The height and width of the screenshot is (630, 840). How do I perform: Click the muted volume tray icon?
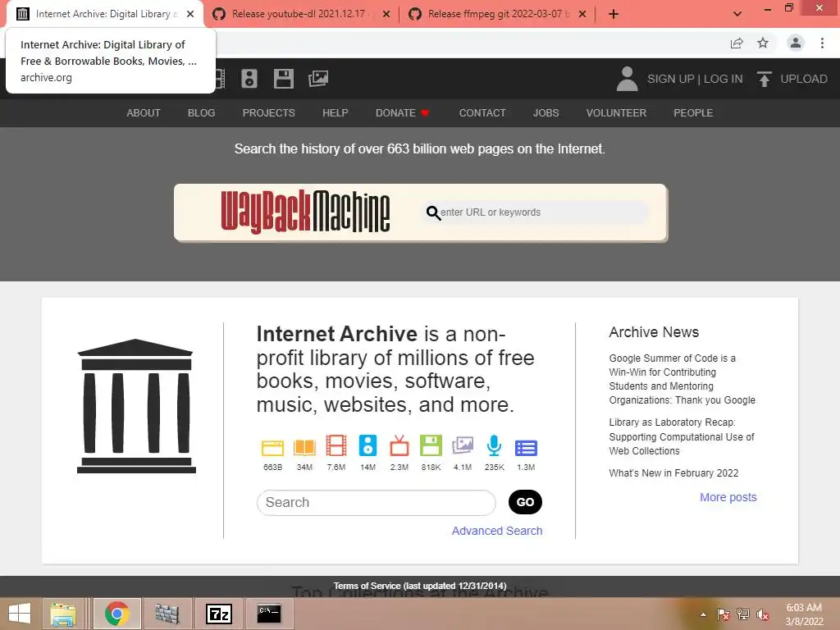pyautogui.click(x=762, y=614)
